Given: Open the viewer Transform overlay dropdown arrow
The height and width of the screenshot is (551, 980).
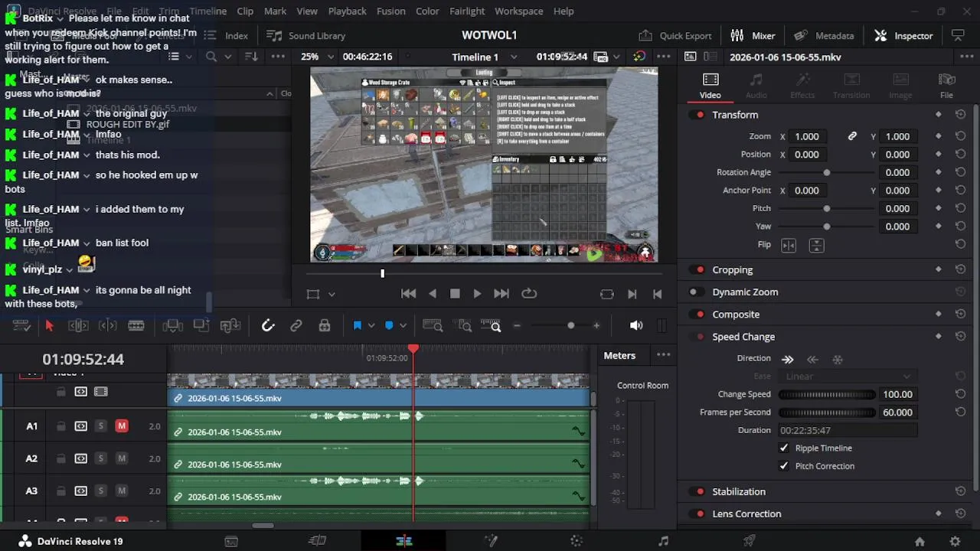Looking at the screenshot, I should point(332,294).
